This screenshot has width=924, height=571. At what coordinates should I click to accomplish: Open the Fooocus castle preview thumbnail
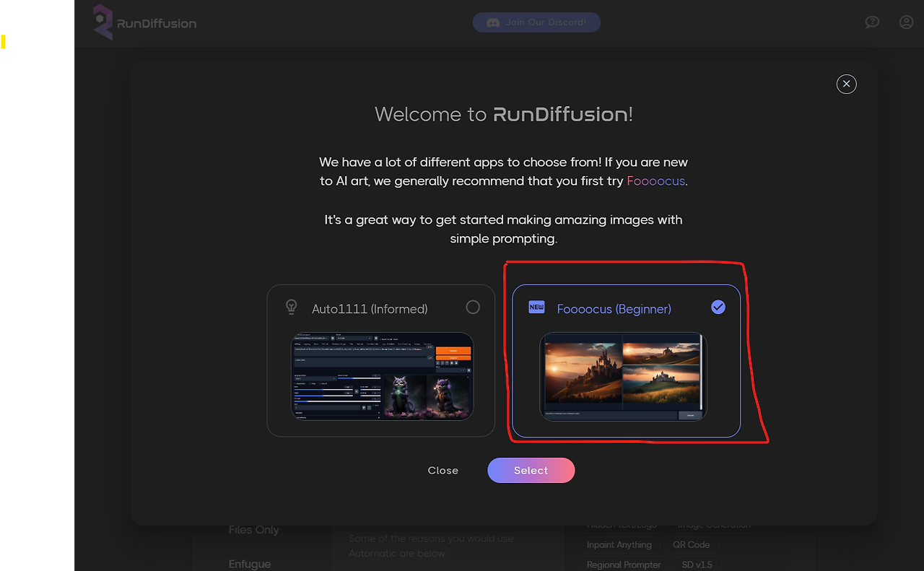coord(623,376)
